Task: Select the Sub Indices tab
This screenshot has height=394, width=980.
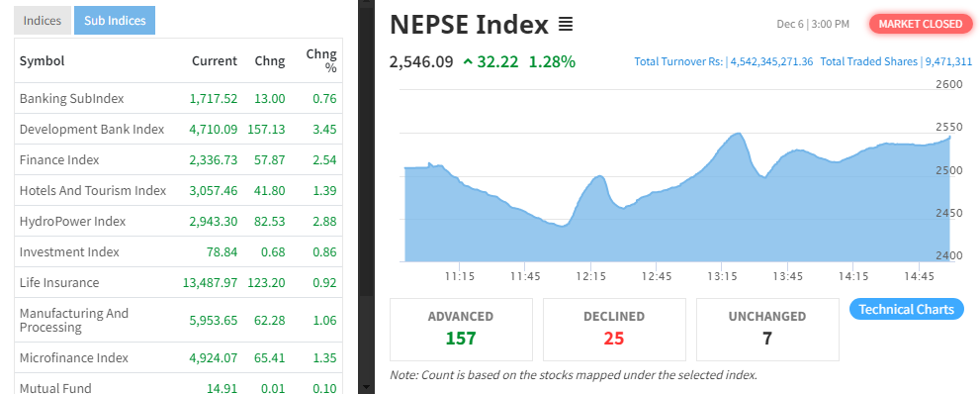Action: pos(115,21)
